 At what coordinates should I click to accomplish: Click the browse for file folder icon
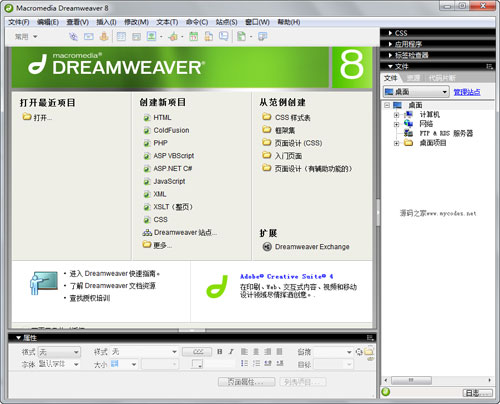[369, 351]
